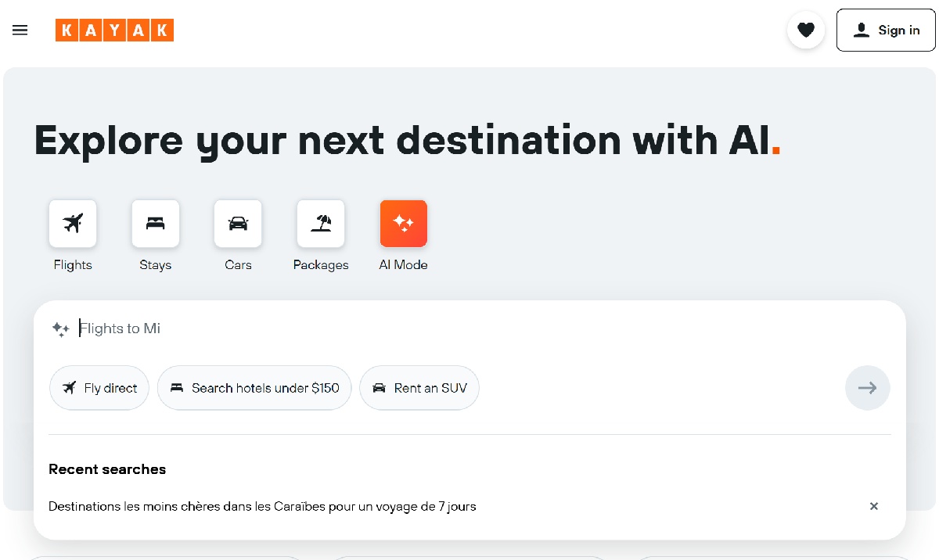Remove the recent search entry

coord(874,507)
